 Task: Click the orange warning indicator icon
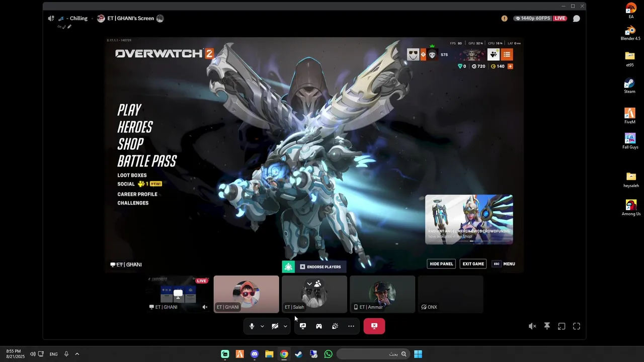coord(505,19)
